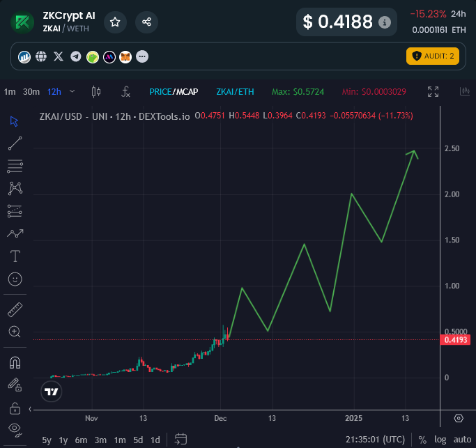Viewport: 476px width, 448px height.
Task: Click the ZKAI / WETH pair label
Action: coord(66,29)
